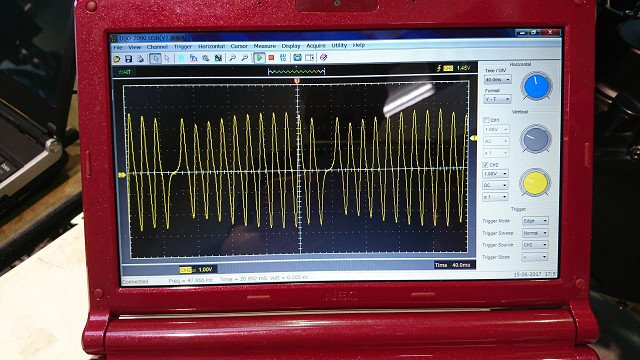Open the Trigger menu

tap(182, 47)
